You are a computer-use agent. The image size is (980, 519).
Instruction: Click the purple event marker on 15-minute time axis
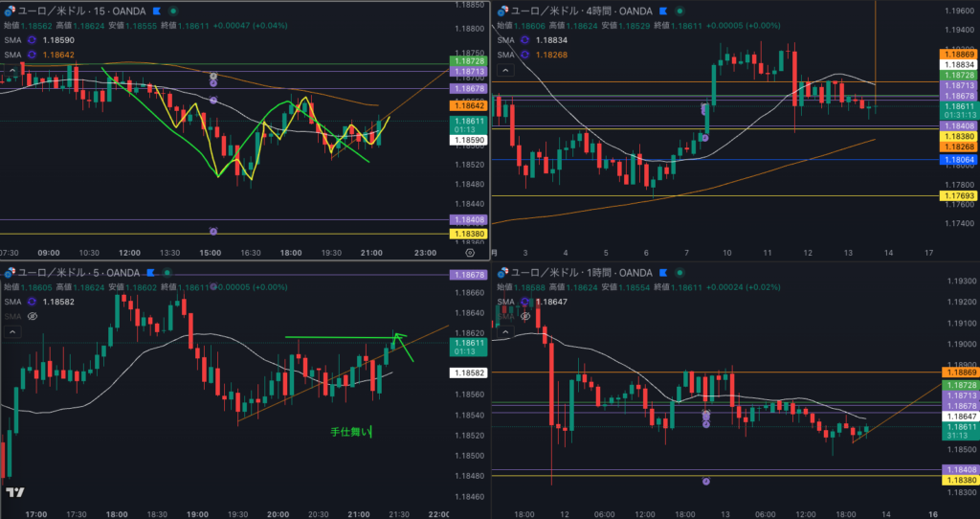[x=212, y=232]
